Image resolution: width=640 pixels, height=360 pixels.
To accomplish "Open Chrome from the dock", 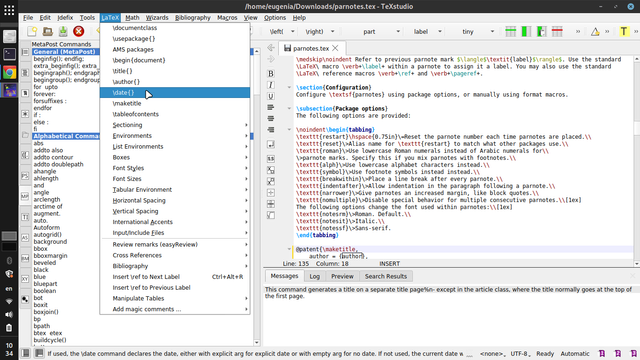I will pyautogui.click(x=9, y=72).
